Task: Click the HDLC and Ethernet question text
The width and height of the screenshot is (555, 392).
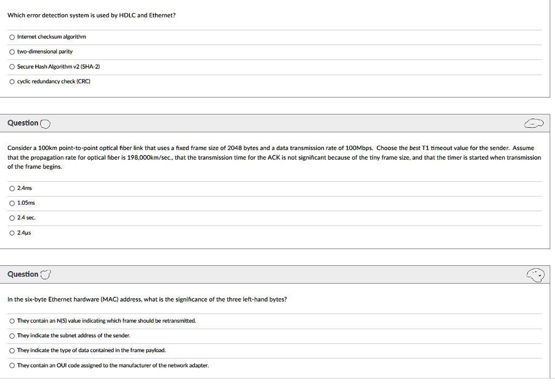Action: pos(91,15)
